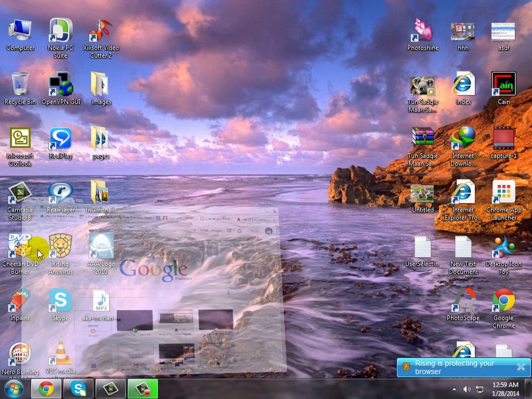Select the aka-merian MP3 file
The image size is (532, 399).
pyautogui.click(x=101, y=305)
